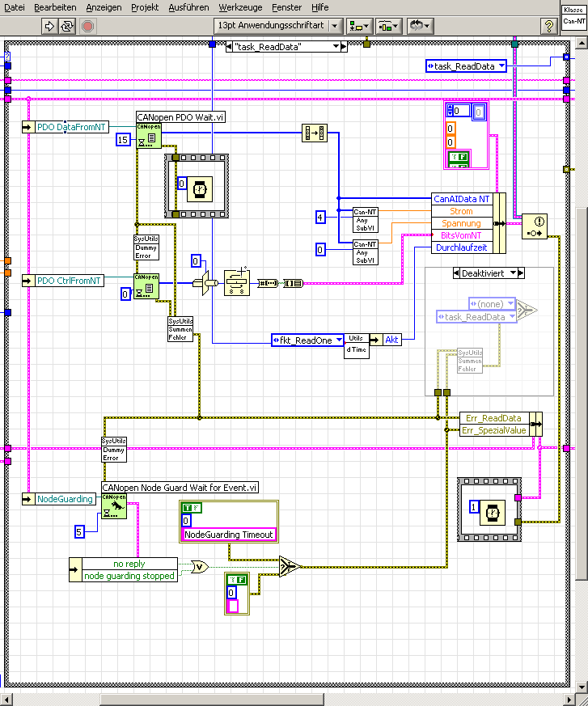Click the False boolean in lower error cluster
Screen dimensions: 588x706
point(237,580)
